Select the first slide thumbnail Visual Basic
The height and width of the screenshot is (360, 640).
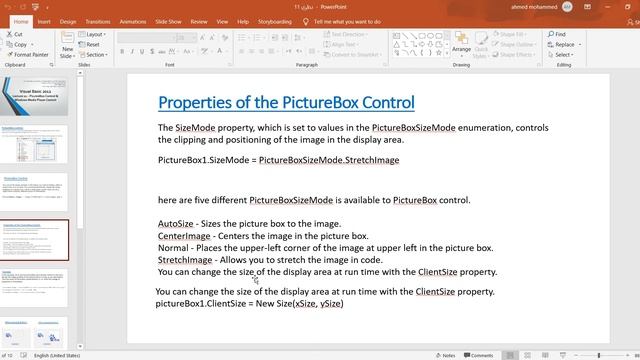pos(34,96)
